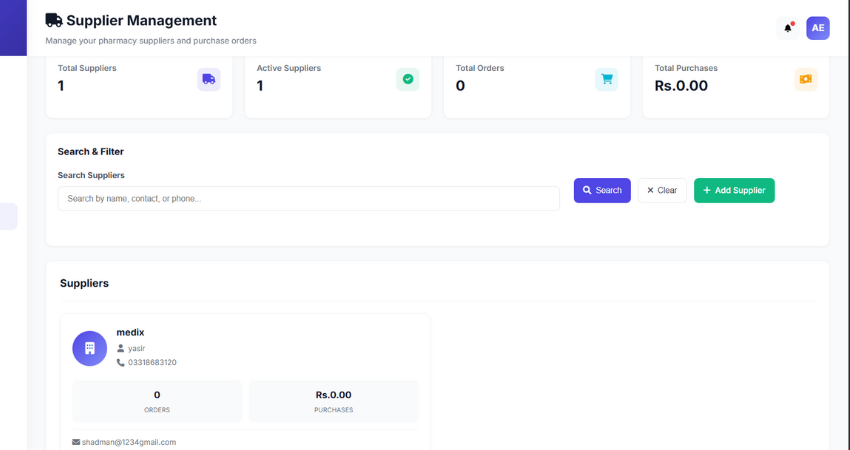Click the envelope icon beside the email

pos(76,442)
